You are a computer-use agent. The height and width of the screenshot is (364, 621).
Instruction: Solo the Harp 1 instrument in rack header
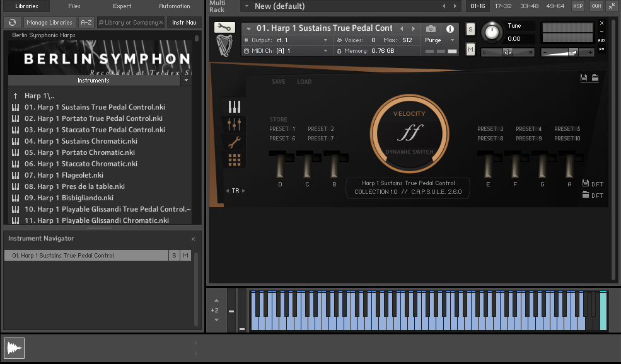pyautogui.click(x=470, y=29)
